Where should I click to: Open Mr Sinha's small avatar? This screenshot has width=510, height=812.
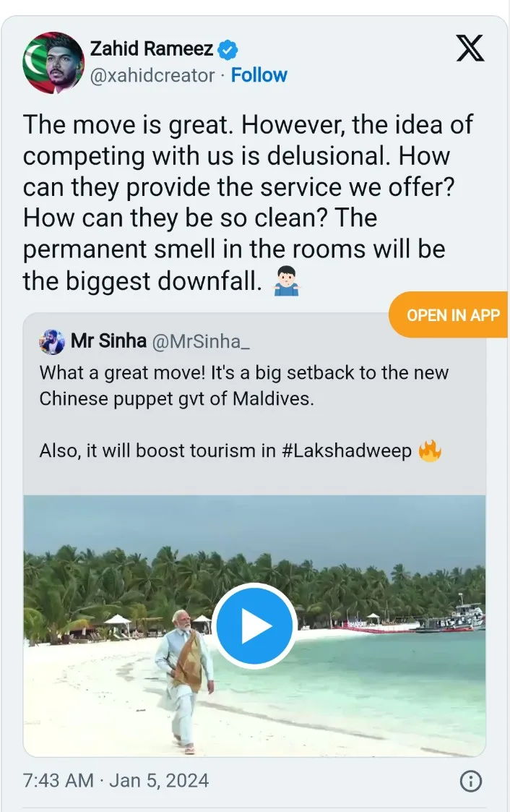[52, 342]
